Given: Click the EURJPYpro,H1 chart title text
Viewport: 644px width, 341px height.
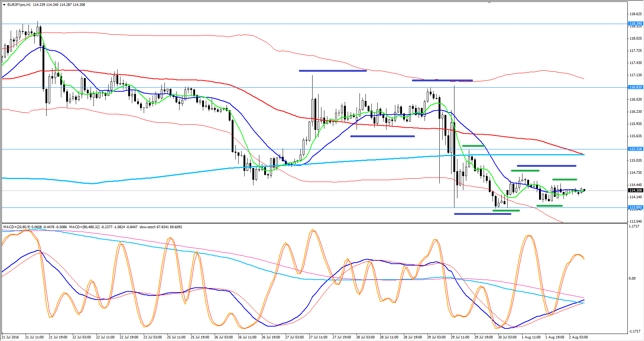Looking at the screenshot, I should (x=19, y=5).
